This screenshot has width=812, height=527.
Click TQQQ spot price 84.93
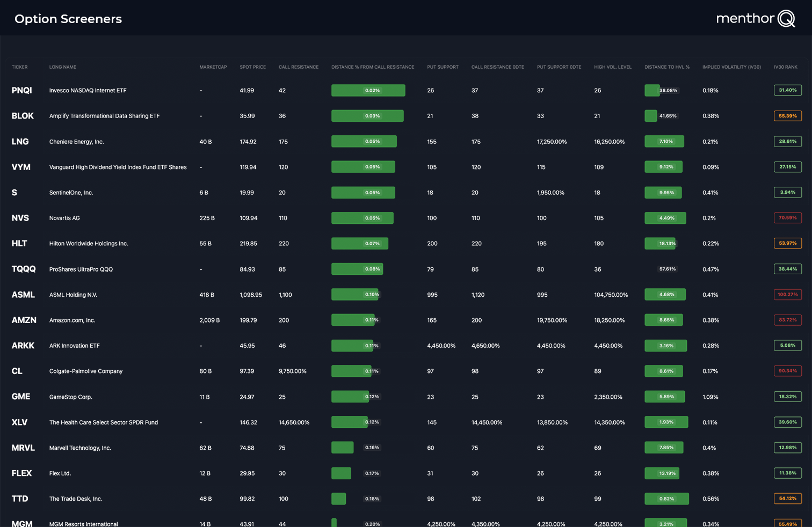point(247,269)
